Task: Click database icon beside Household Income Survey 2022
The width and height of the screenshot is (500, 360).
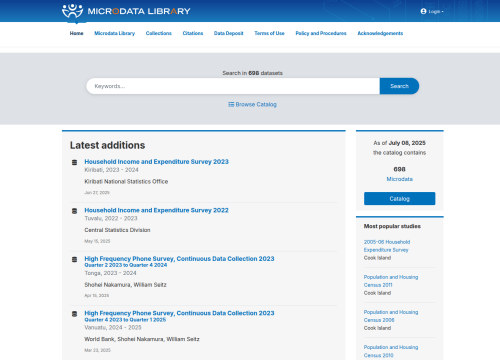Action: (x=74, y=211)
